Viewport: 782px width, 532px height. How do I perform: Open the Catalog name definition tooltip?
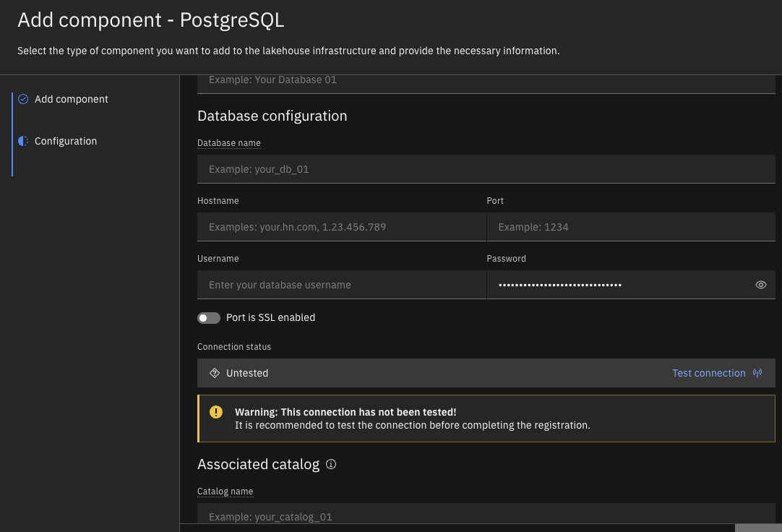pyautogui.click(x=225, y=491)
